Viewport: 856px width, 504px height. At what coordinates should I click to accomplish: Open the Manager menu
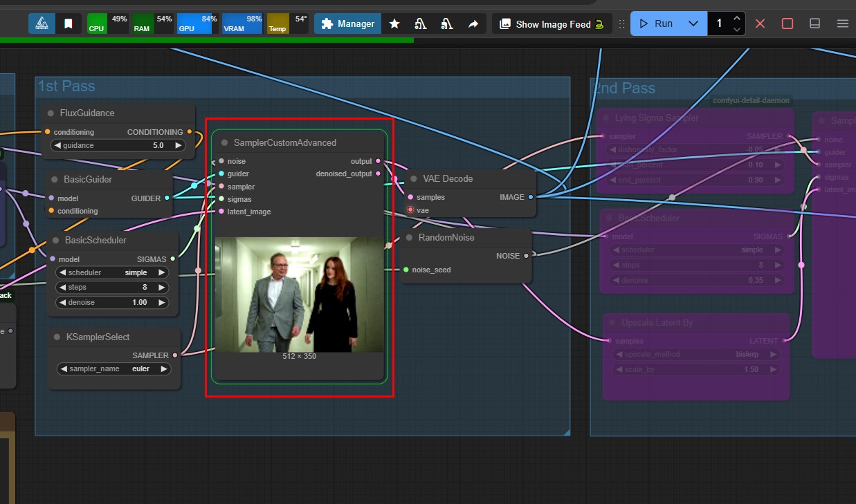348,24
